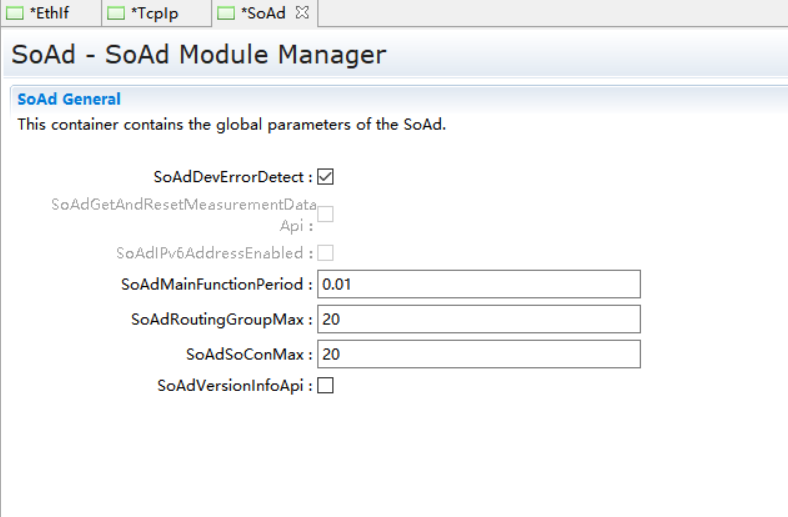
Task: Click the SoAdRoutingGroupMax label
Action: [x=221, y=319]
